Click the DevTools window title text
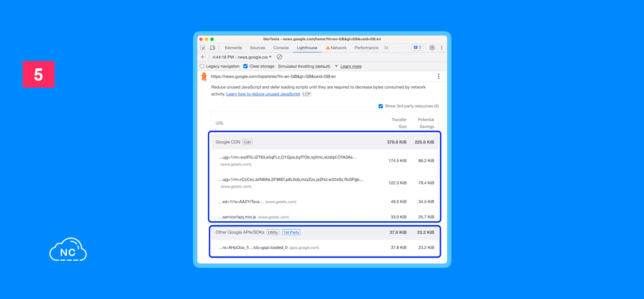 pyautogui.click(x=322, y=39)
